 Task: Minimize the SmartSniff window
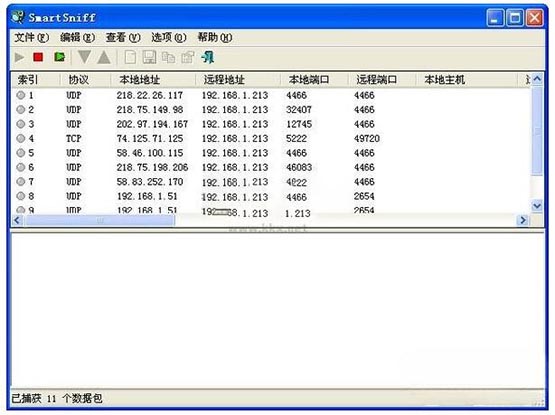tap(495, 17)
